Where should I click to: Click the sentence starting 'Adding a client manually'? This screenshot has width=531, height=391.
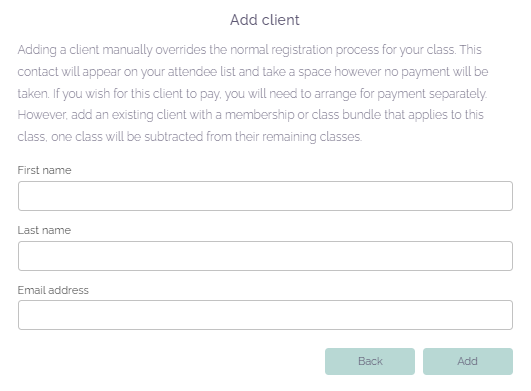tap(237, 50)
